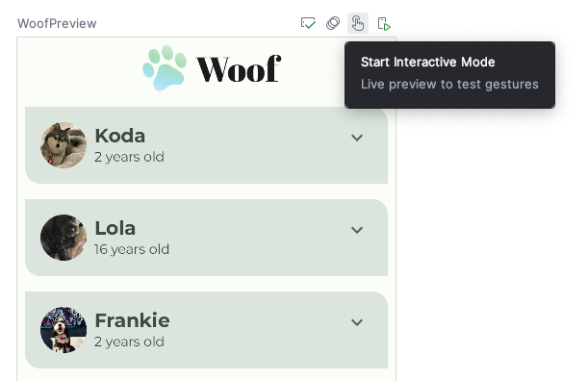Click the Woof paw logo

(165, 68)
